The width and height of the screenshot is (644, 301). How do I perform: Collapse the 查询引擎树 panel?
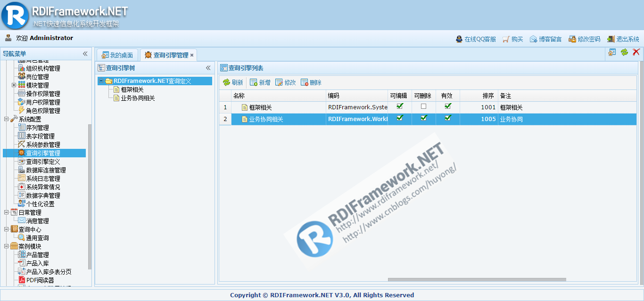click(x=208, y=68)
